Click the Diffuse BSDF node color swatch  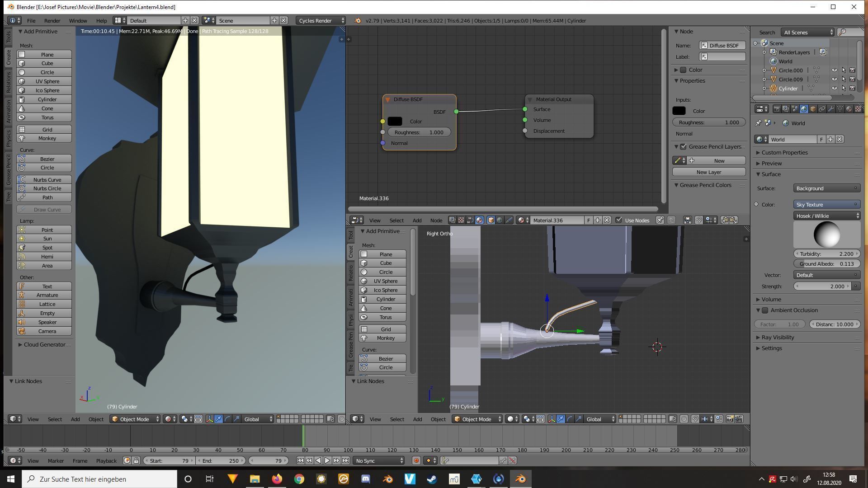(395, 121)
